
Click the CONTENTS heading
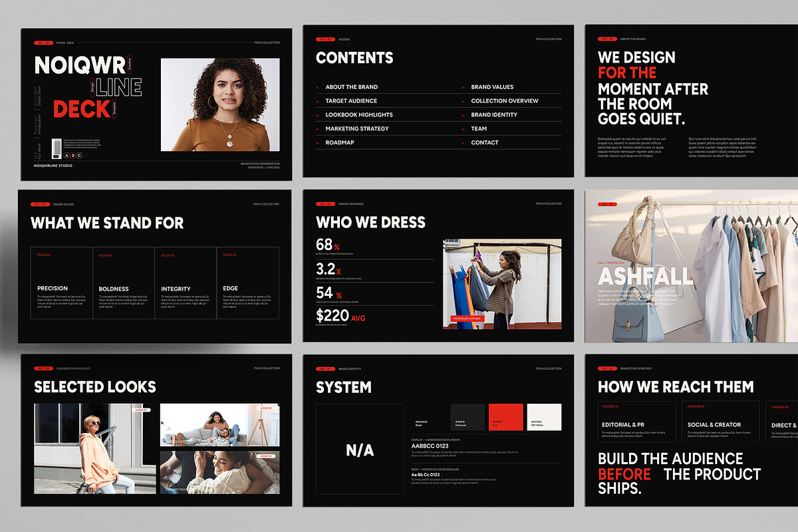354,58
